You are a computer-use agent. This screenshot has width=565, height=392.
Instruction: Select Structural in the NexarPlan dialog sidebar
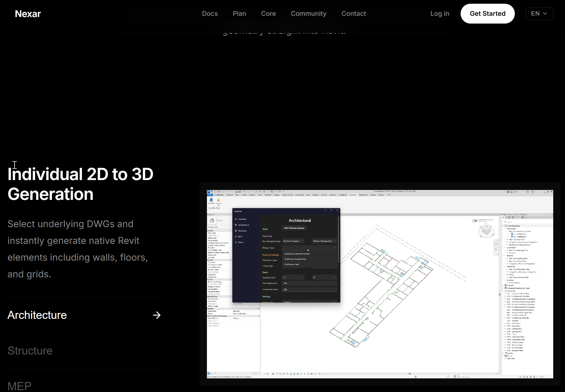(242, 231)
